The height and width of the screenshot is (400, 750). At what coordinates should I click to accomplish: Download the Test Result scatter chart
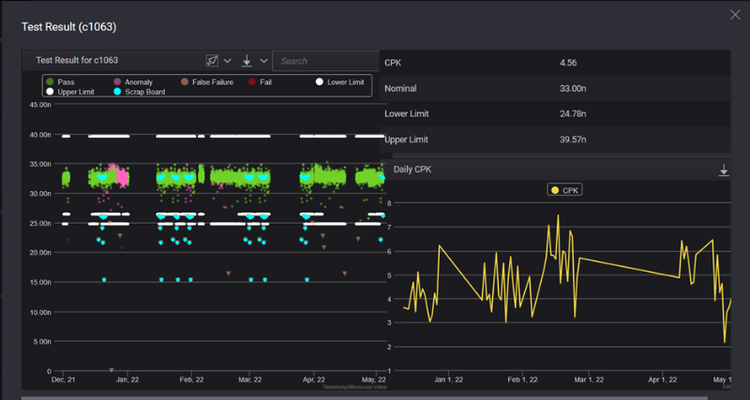[x=247, y=61]
